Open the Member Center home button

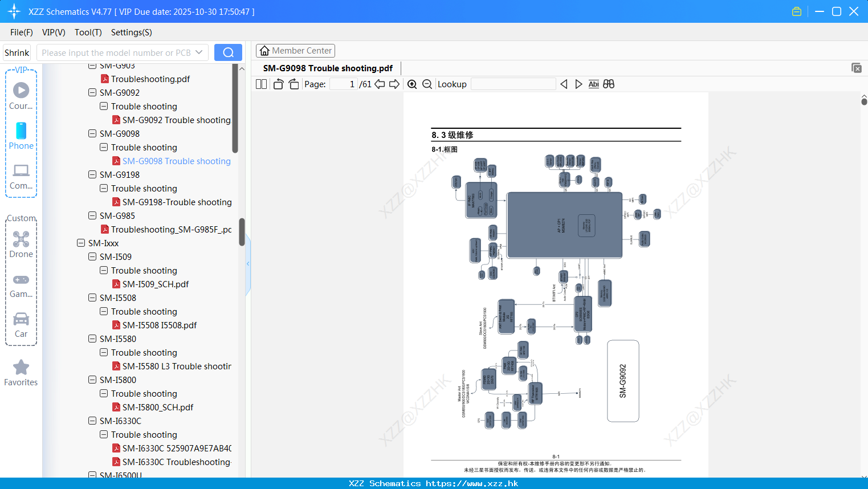point(295,51)
